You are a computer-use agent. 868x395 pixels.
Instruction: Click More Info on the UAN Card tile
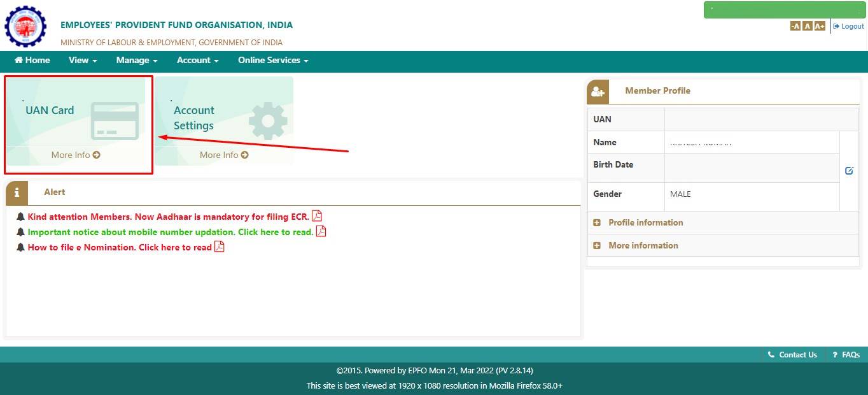click(x=75, y=155)
